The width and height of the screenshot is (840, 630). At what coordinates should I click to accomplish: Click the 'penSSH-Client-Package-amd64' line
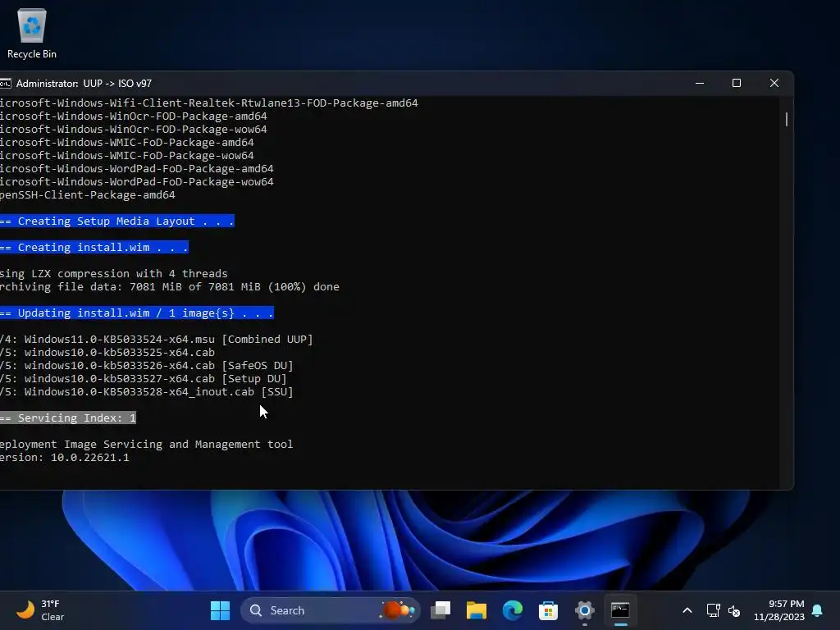point(87,195)
